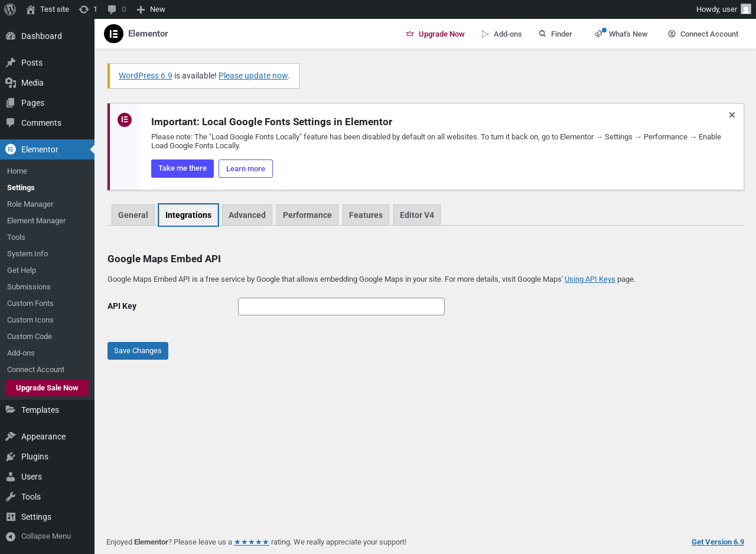
Task: Click the Elementor submenu Settings item
Action: point(21,188)
